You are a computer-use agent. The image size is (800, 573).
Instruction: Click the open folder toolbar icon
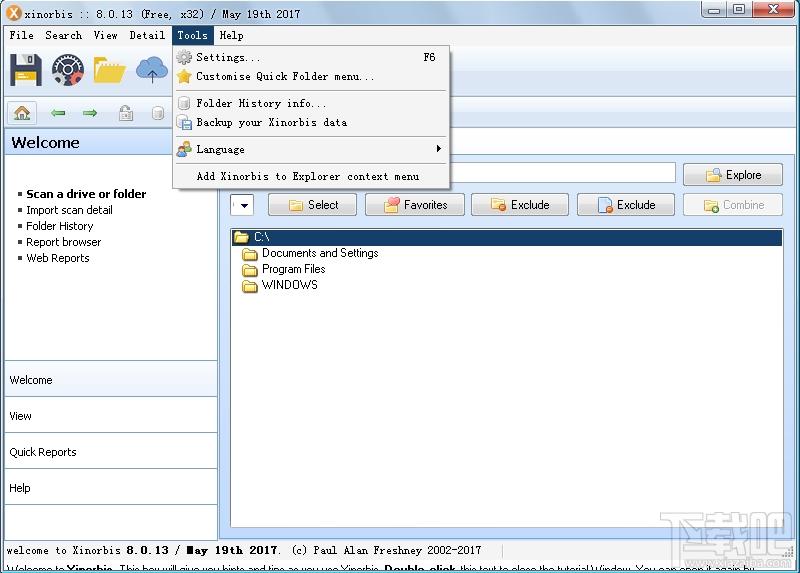point(109,70)
